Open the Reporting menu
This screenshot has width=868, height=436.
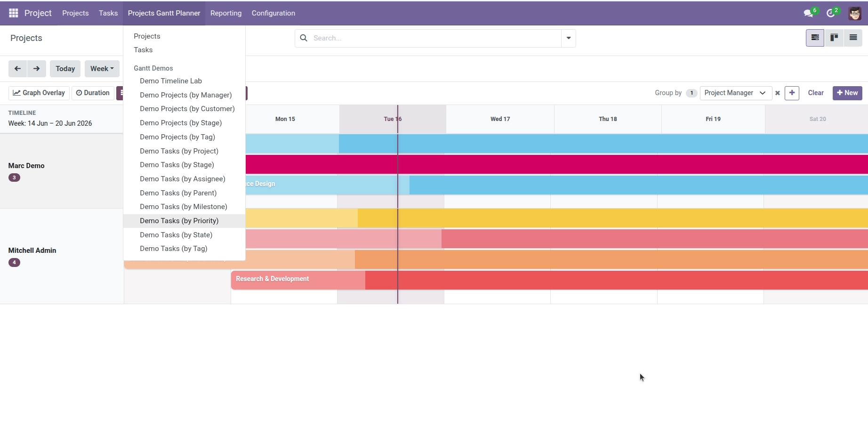(x=226, y=13)
